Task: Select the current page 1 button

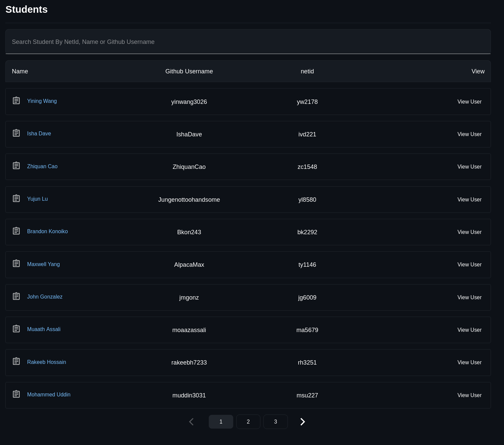Action: (221, 422)
